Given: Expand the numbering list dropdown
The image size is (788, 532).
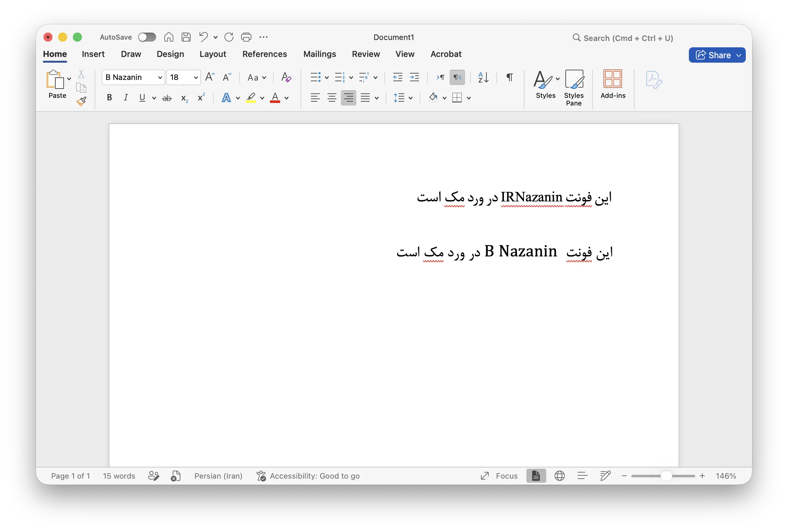Looking at the screenshot, I should tap(351, 78).
